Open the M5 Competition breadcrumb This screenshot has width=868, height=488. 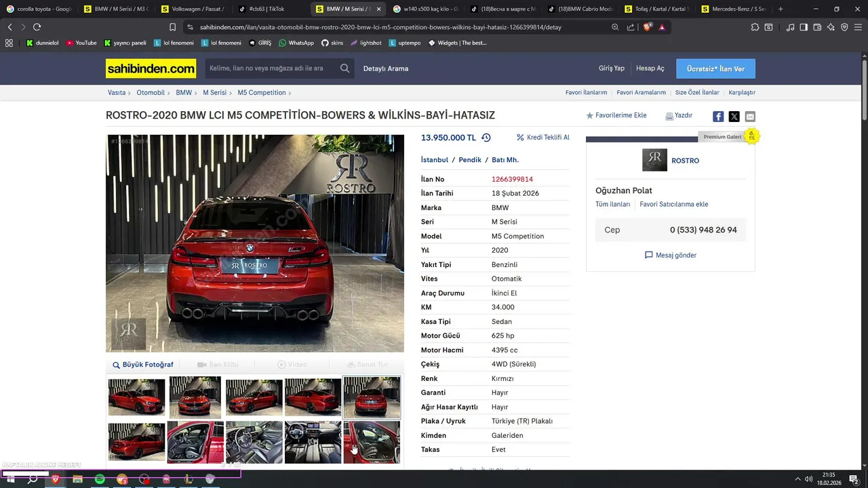(x=262, y=92)
